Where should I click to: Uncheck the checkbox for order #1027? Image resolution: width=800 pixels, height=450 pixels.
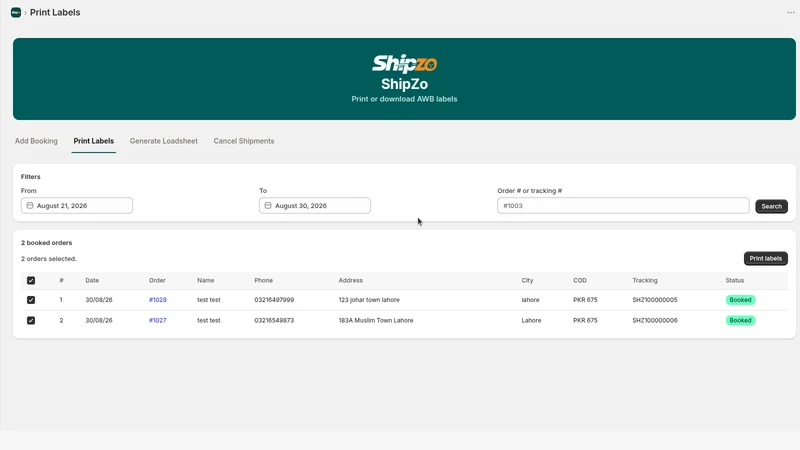31,320
